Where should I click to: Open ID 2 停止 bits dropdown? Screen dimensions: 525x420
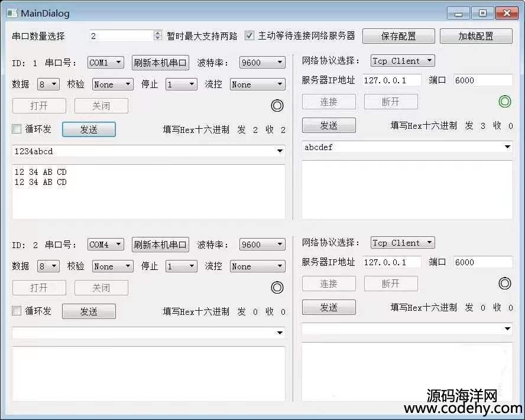(181, 266)
